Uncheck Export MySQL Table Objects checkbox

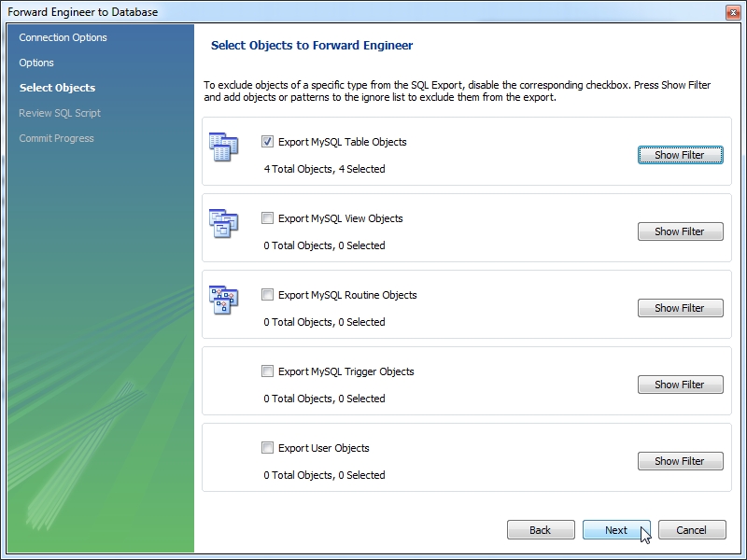click(x=267, y=142)
